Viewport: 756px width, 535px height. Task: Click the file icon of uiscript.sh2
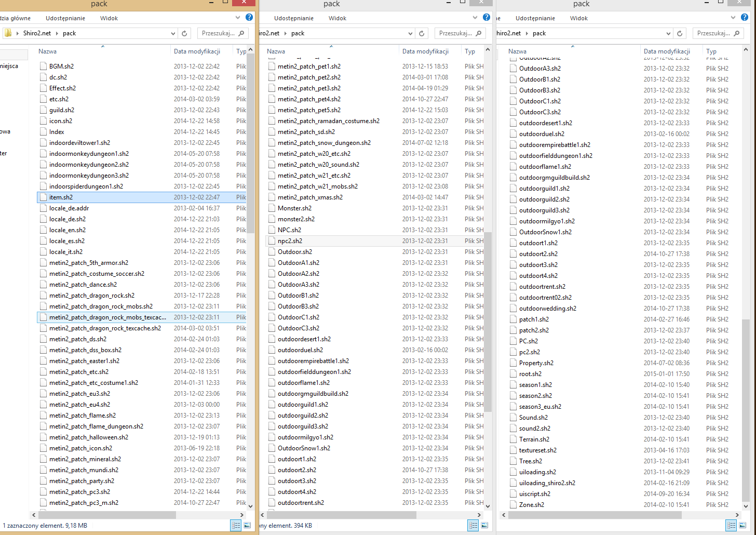[x=514, y=494]
